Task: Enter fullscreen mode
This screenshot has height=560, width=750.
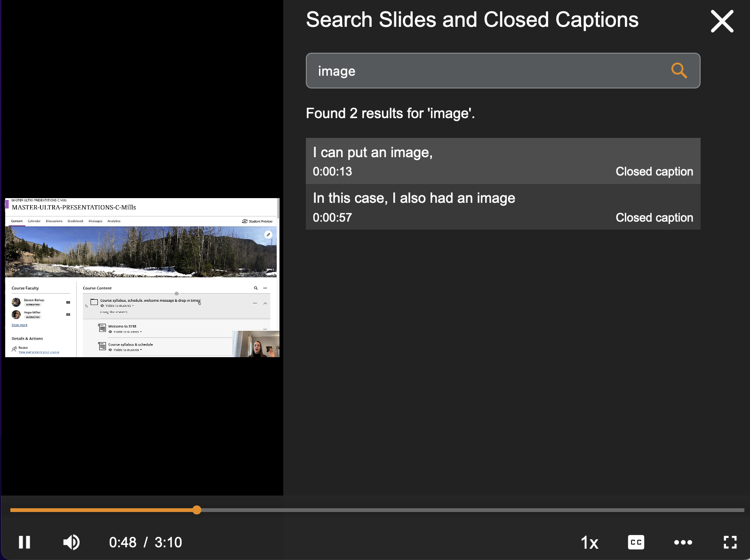Action: coord(730,542)
